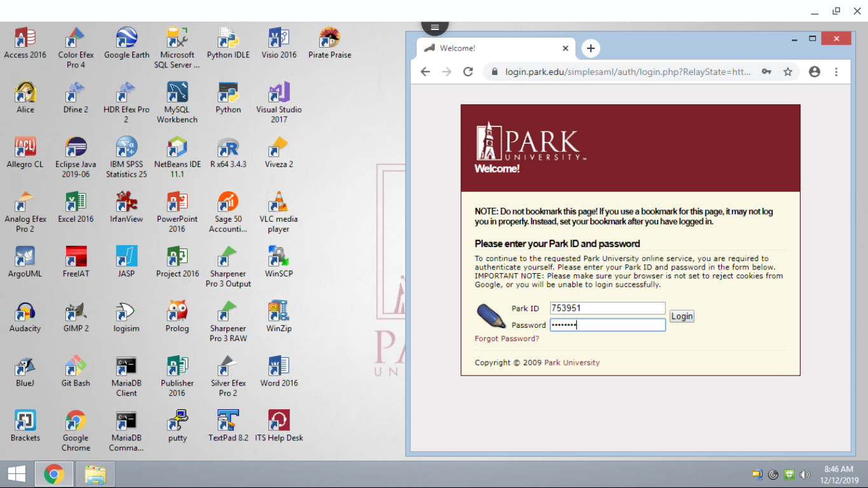
Task: Switch to Chrome in the taskbar
Action: point(54,474)
